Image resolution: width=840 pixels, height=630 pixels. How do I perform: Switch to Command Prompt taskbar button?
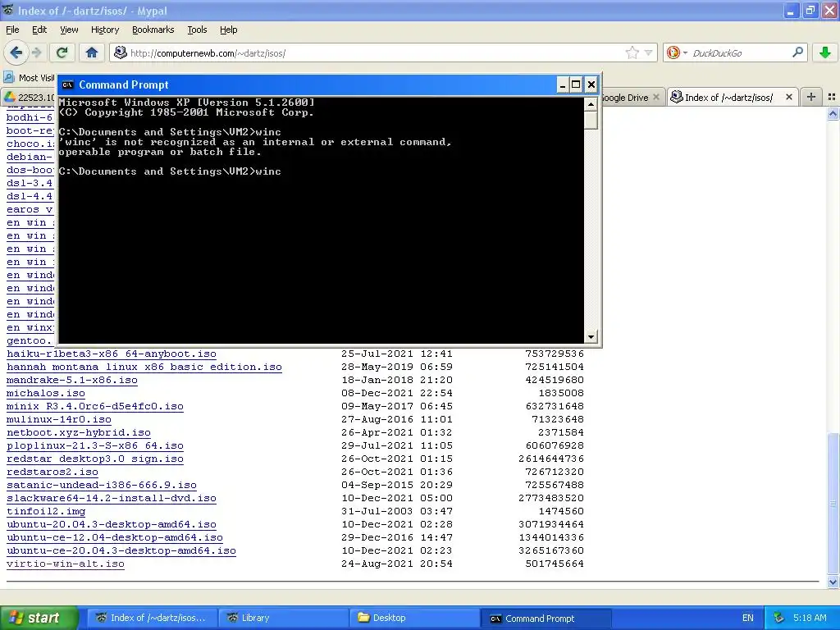546,619
